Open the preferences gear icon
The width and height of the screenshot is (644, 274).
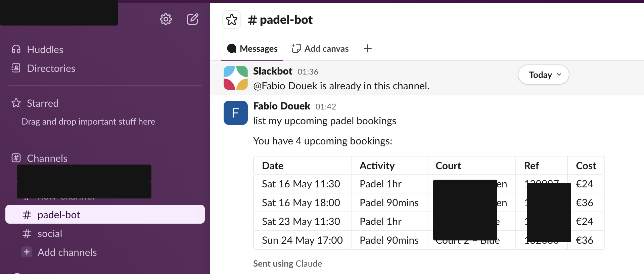click(166, 19)
